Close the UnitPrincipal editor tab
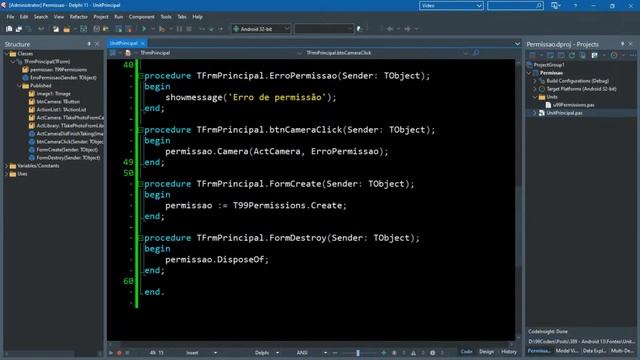Viewport: 640px width, 360px height. tap(142, 43)
